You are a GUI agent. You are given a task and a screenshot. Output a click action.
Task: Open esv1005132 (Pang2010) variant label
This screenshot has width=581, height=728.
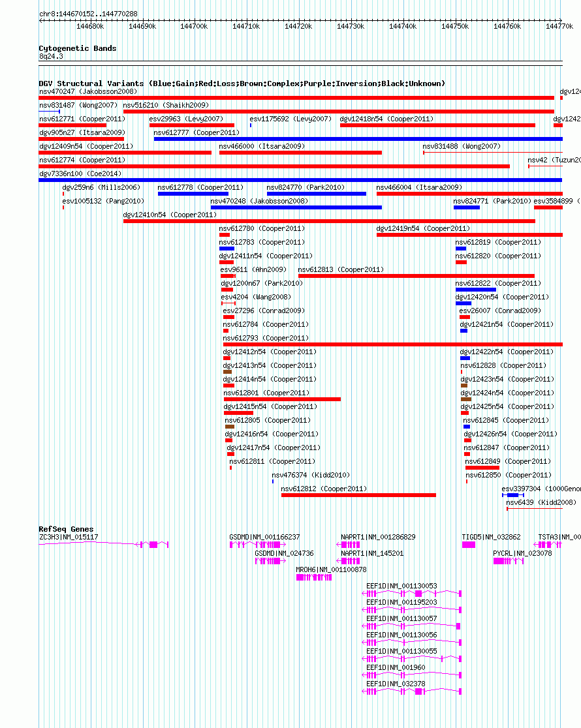pyautogui.click(x=103, y=201)
